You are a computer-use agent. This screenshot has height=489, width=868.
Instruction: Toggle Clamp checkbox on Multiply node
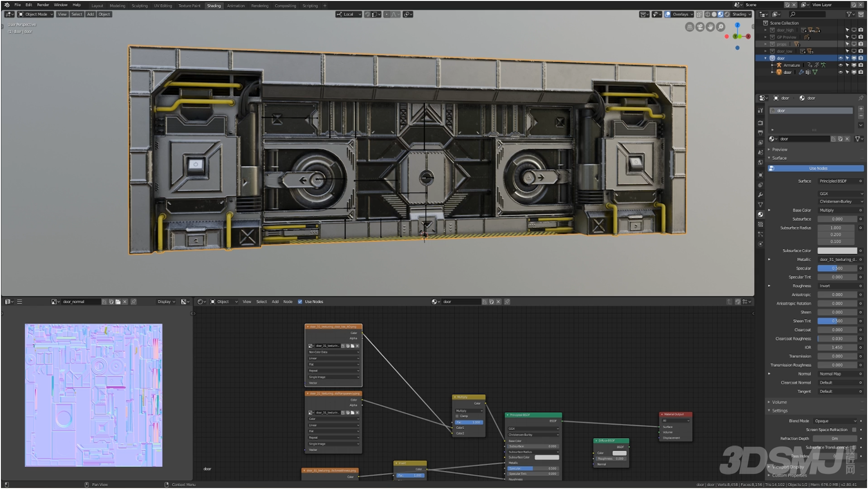(457, 416)
